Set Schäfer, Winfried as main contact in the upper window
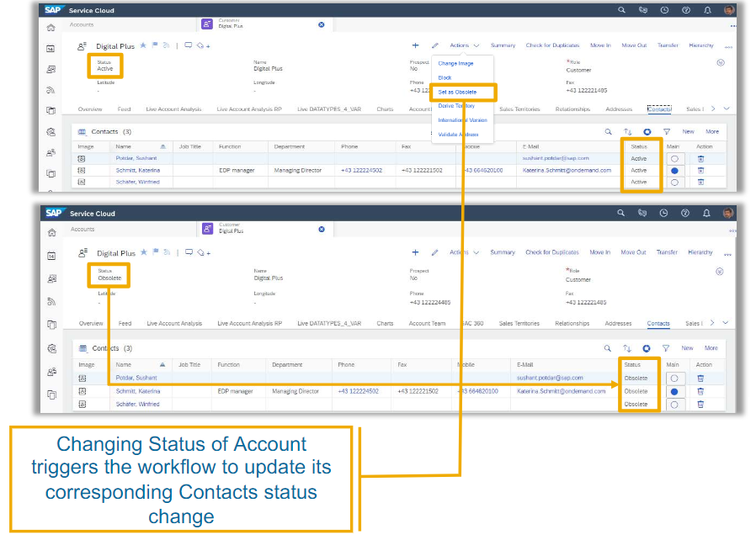The image size is (756, 540). (674, 182)
